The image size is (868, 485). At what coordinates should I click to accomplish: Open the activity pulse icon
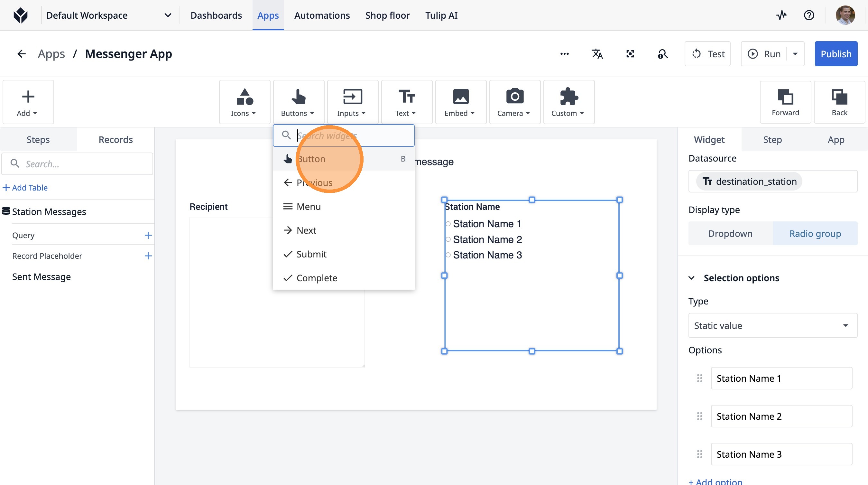[x=781, y=15]
